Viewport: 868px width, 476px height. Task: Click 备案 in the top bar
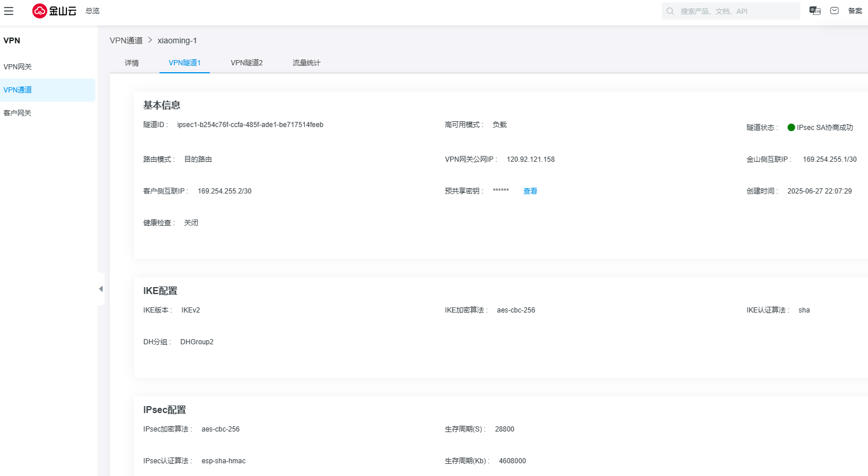point(855,11)
